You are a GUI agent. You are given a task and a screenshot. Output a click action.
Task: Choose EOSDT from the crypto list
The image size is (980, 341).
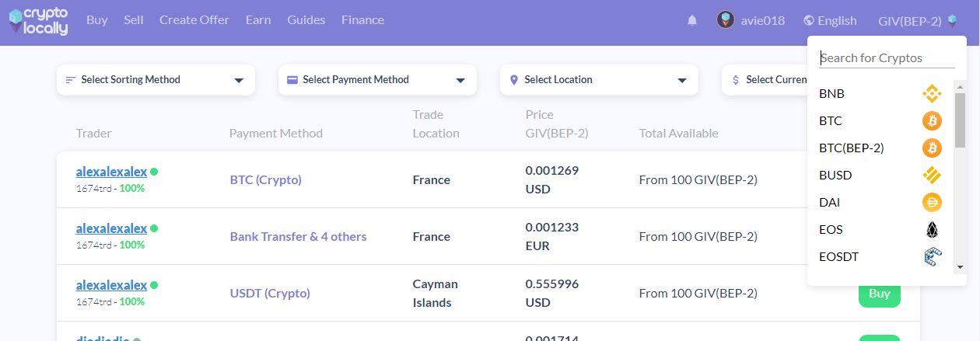880,257
